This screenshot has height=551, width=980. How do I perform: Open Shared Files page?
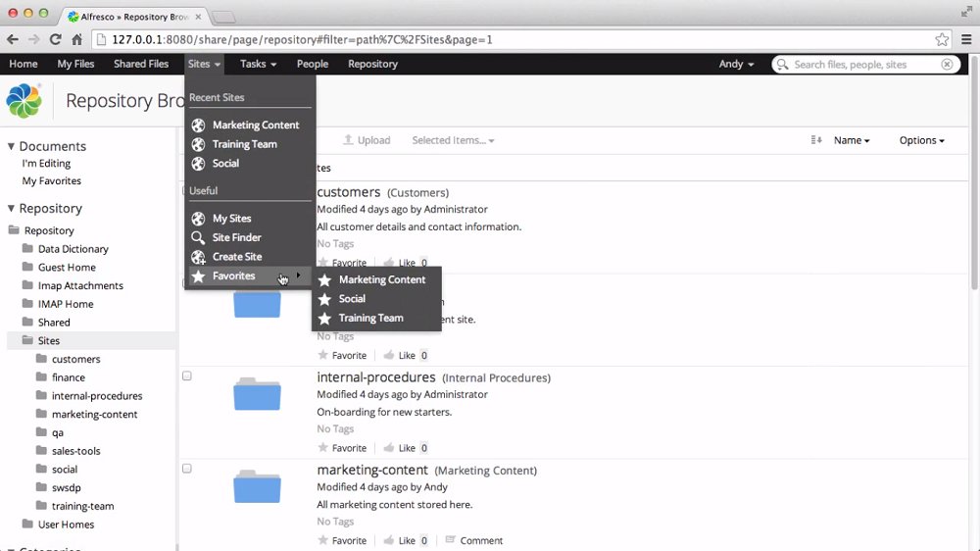tap(141, 64)
